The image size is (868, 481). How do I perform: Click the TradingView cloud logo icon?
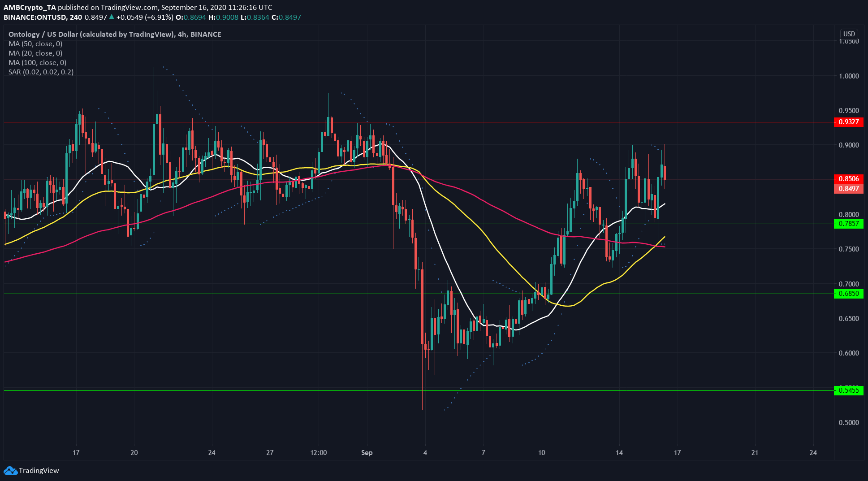11,471
